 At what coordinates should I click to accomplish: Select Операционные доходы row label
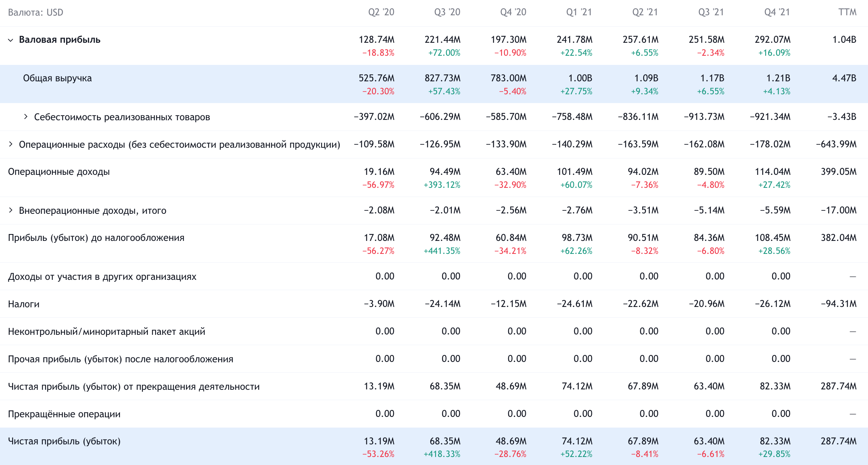[x=59, y=172]
